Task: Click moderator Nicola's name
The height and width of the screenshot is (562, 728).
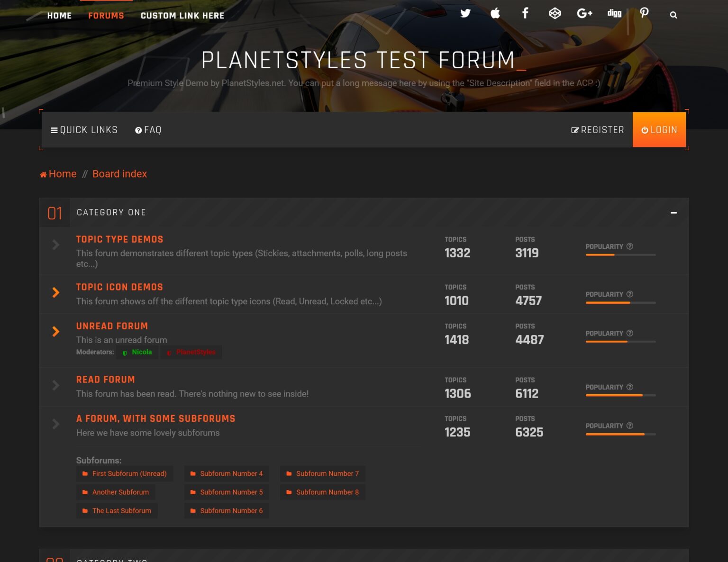Action: (142, 352)
